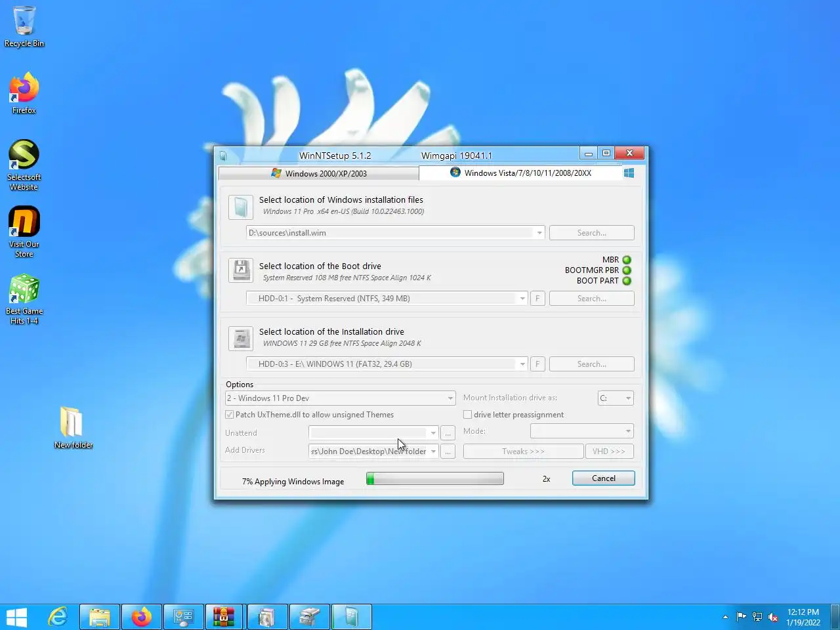Browse for drivers folder with ... button
Viewport: 840px width, 630px height.
click(x=448, y=451)
